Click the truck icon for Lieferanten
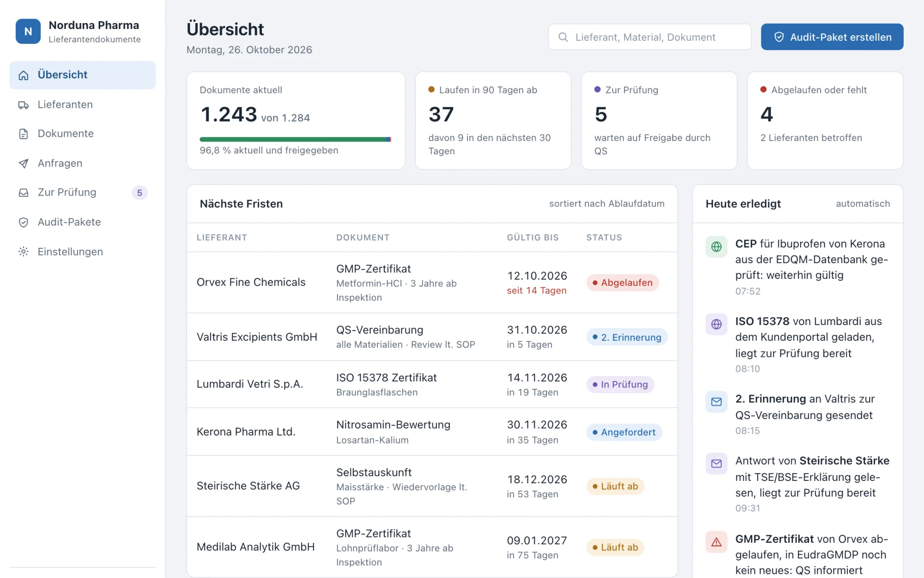 pyautogui.click(x=24, y=105)
